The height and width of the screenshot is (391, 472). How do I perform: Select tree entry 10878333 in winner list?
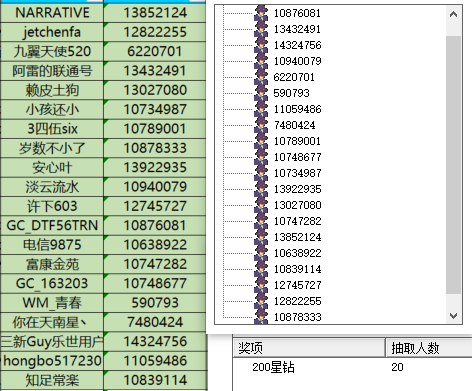tap(297, 317)
